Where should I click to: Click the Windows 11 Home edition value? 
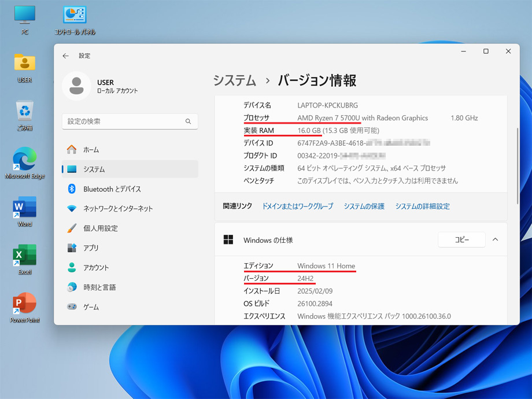pyautogui.click(x=326, y=265)
